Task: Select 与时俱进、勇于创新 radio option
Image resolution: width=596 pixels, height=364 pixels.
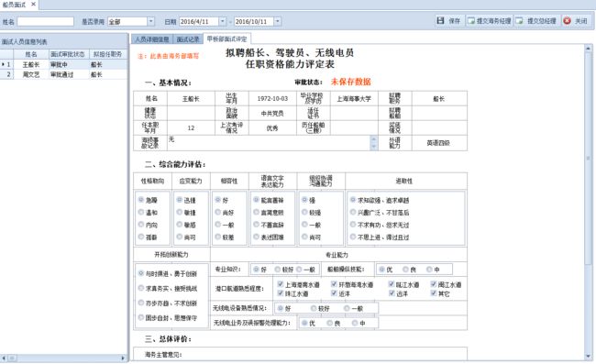Action: point(141,273)
